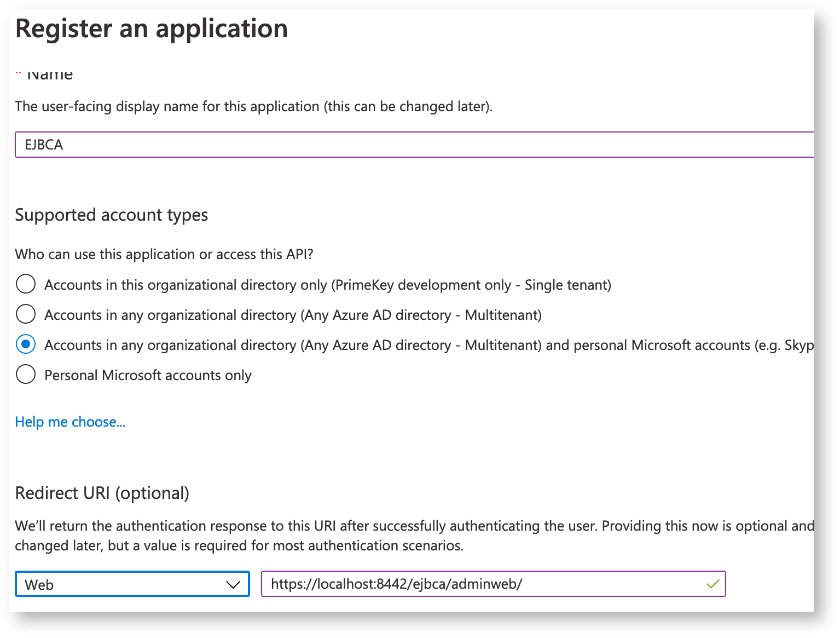Screen dimensions: 840x638
Task: Click the partially hidden Name field label
Action: coord(49,74)
